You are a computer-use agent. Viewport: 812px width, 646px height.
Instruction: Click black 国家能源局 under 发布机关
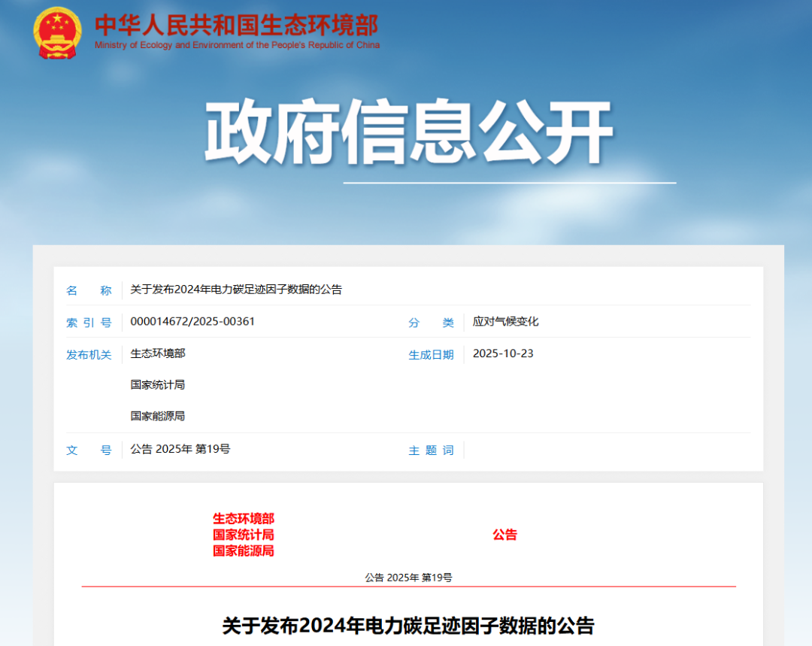(157, 416)
